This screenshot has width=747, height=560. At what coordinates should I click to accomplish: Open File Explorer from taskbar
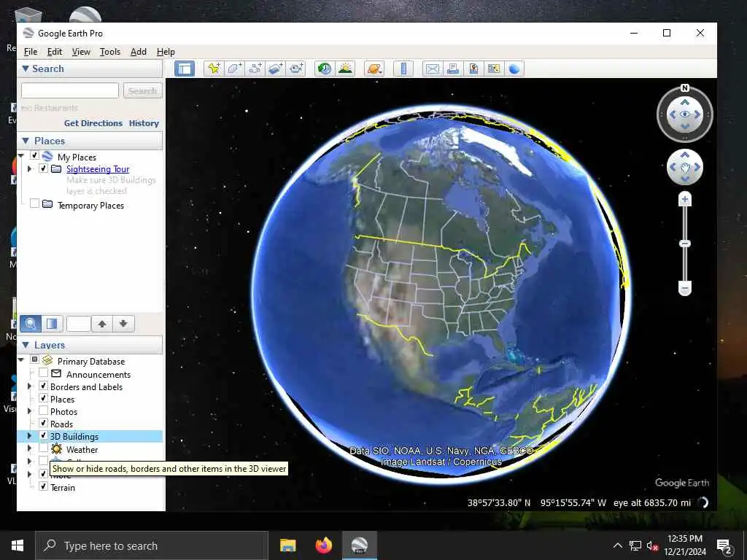click(x=287, y=545)
